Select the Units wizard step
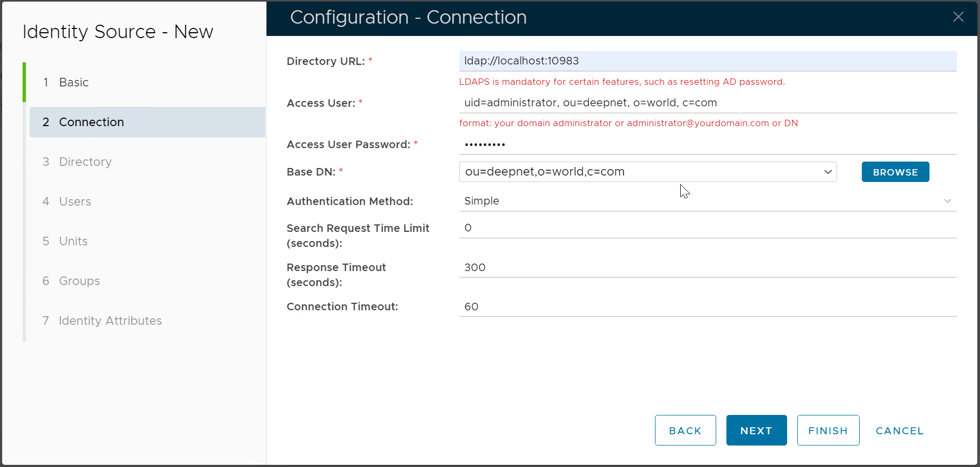 [73, 241]
